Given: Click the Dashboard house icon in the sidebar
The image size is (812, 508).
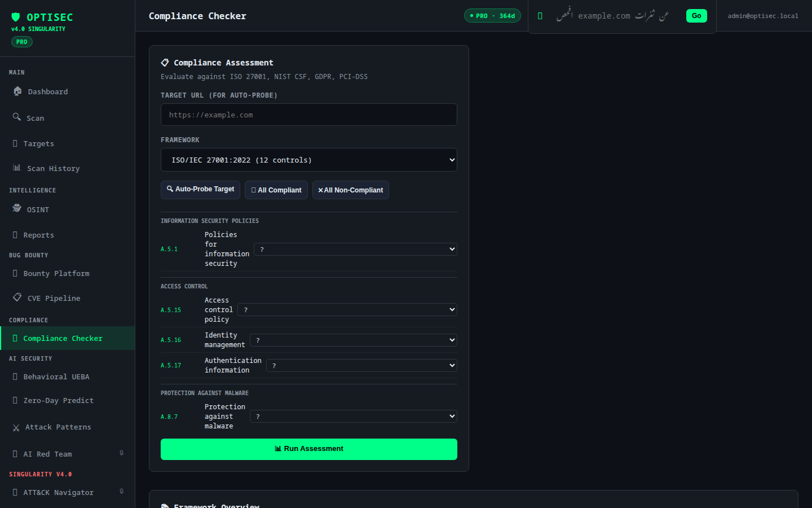Looking at the screenshot, I should [x=17, y=91].
